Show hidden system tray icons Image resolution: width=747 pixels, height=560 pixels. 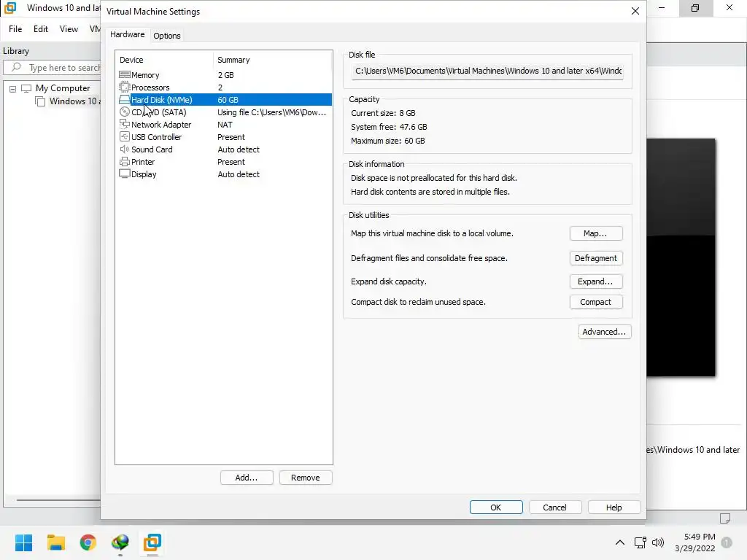coord(620,542)
